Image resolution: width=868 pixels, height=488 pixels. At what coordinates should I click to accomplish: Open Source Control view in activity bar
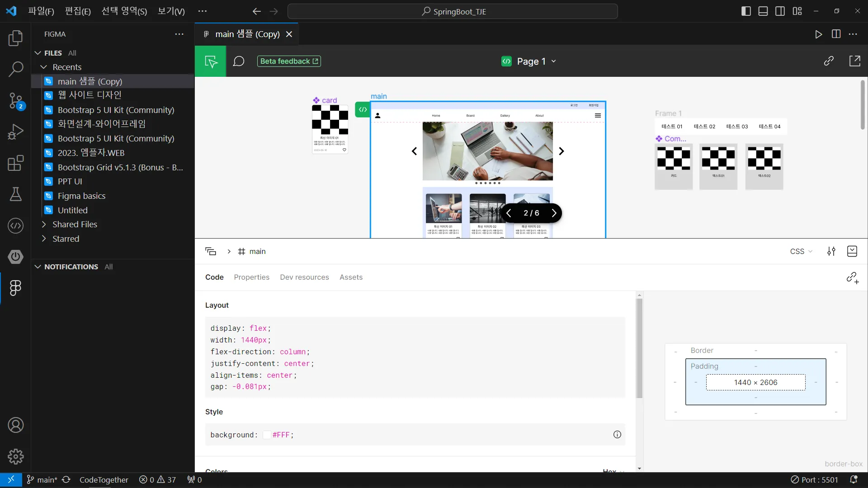(x=15, y=100)
